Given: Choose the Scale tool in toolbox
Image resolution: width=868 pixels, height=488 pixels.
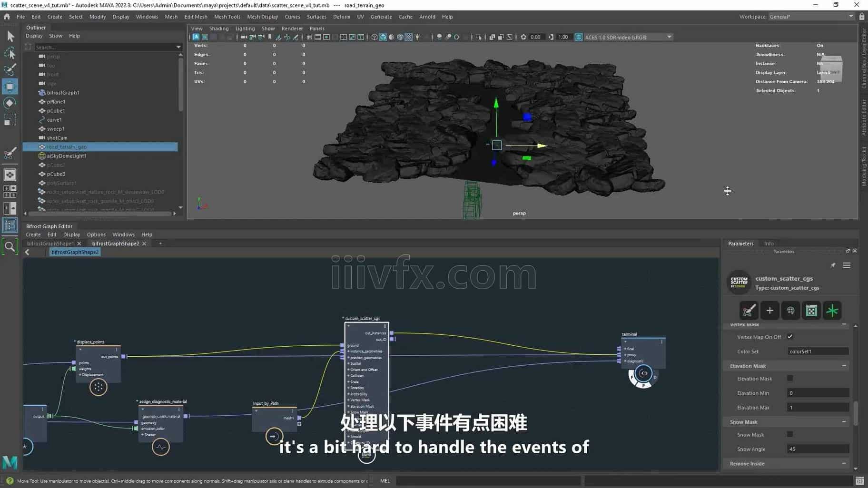Looking at the screenshot, I should coord(10,119).
